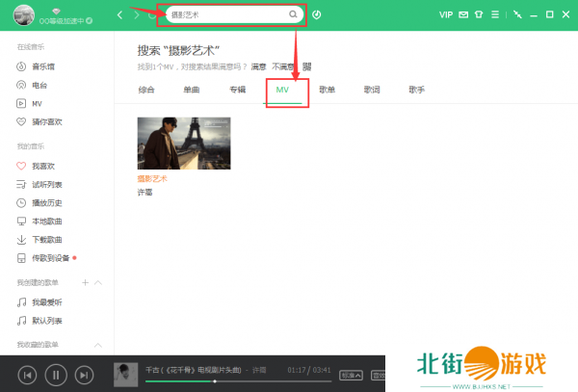
Task: Collapse 我收藏的歌单 section
Action: coord(98,344)
